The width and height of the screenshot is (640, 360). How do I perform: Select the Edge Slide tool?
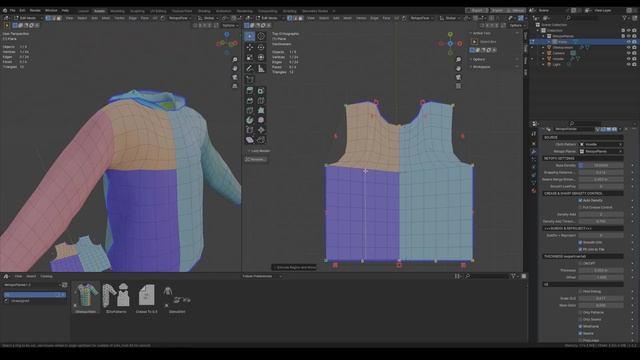tap(250, 130)
